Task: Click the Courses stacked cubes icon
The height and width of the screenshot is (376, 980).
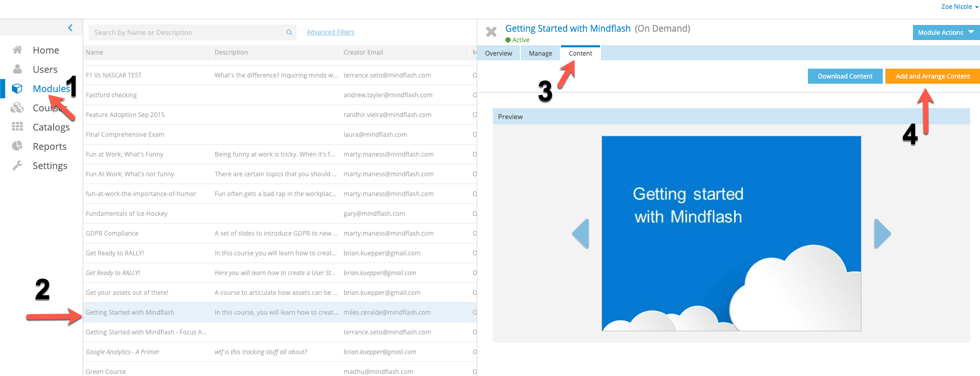Action: (x=17, y=108)
